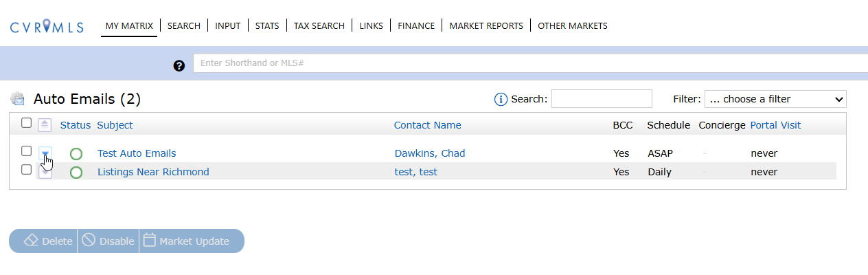Sort by the Portal Visit column
The image size is (868, 275).
[x=775, y=125]
